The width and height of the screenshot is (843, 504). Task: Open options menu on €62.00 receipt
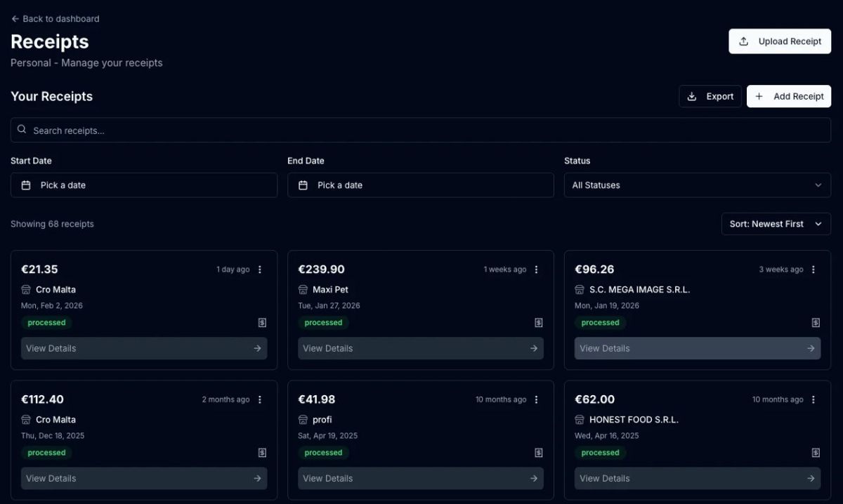click(813, 399)
